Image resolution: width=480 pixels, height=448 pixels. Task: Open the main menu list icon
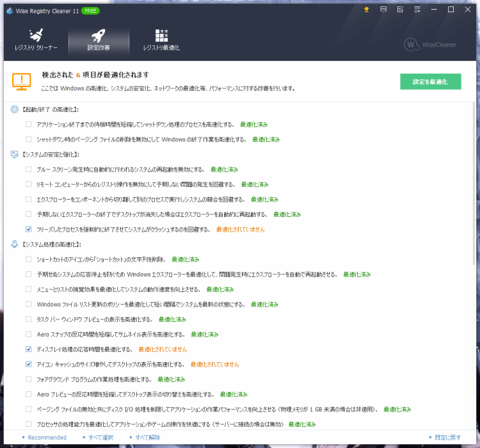pyautogui.click(x=417, y=10)
